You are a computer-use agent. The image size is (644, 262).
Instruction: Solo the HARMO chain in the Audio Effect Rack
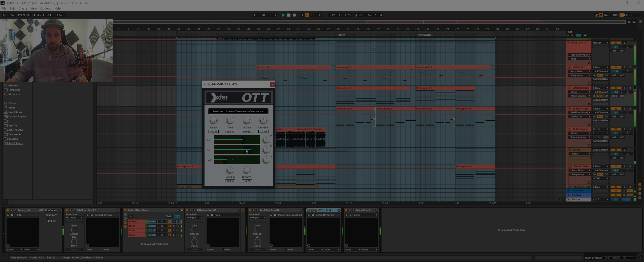tap(174, 222)
